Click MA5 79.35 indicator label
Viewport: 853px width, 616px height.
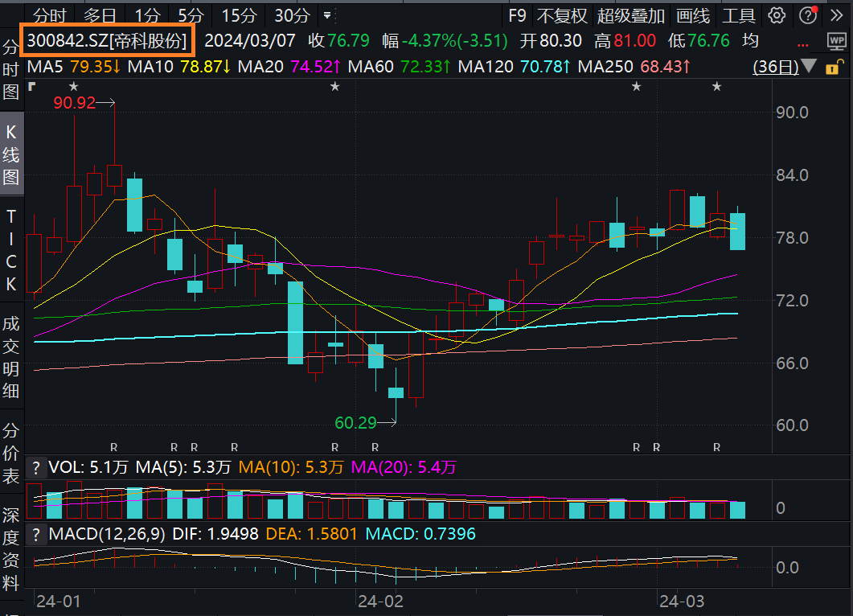click(x=74, y=67)
